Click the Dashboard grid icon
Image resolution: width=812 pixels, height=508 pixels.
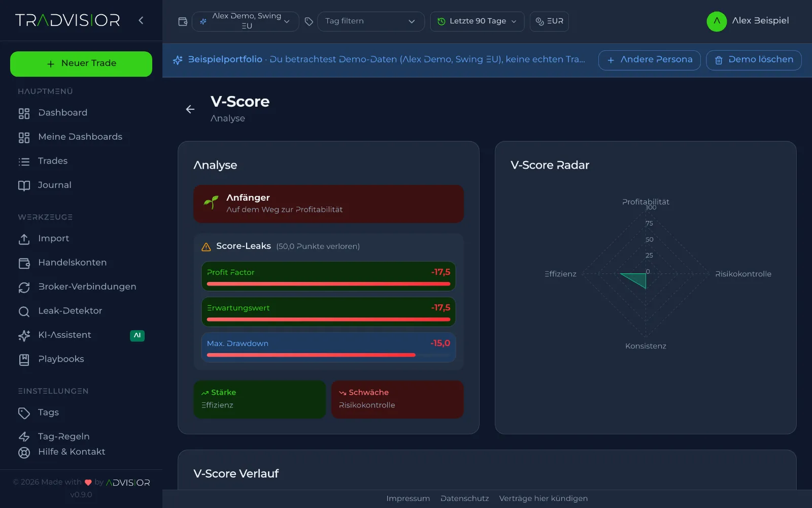tap(24, 113)
